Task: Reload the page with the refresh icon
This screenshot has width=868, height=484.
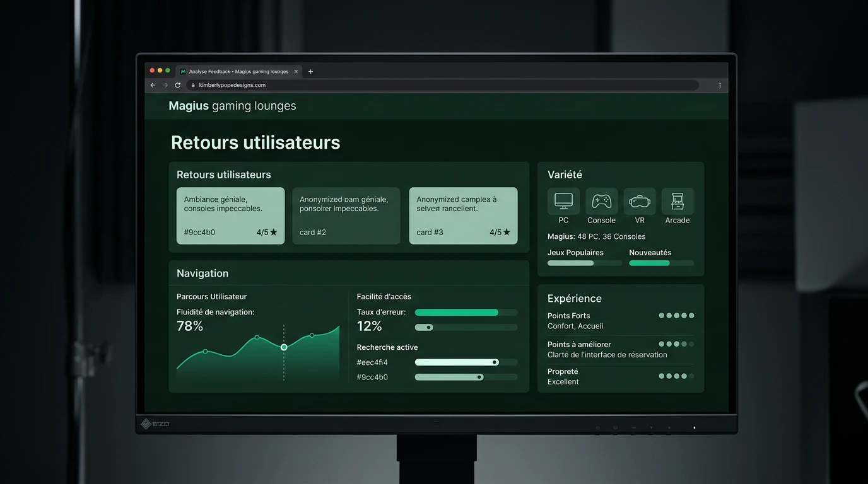Action: (178, 85)
